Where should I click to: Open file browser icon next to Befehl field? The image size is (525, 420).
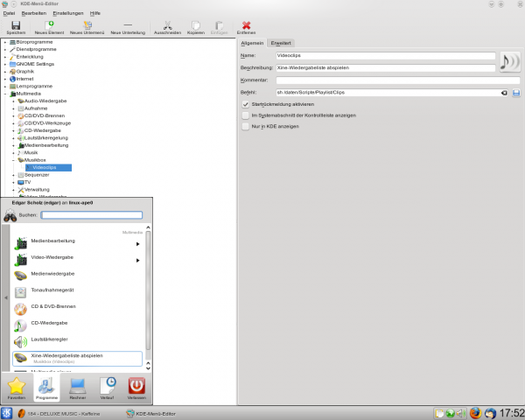516,92
